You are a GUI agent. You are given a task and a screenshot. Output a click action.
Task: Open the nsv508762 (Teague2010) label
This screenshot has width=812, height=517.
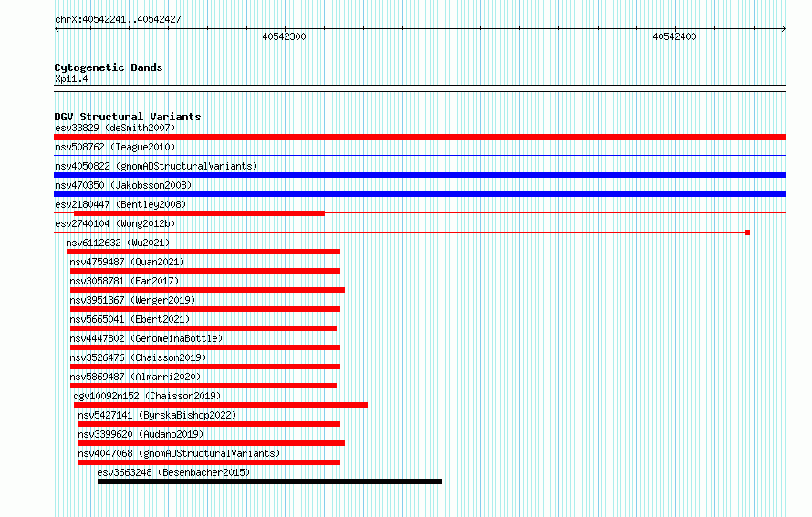click(115, 147)
